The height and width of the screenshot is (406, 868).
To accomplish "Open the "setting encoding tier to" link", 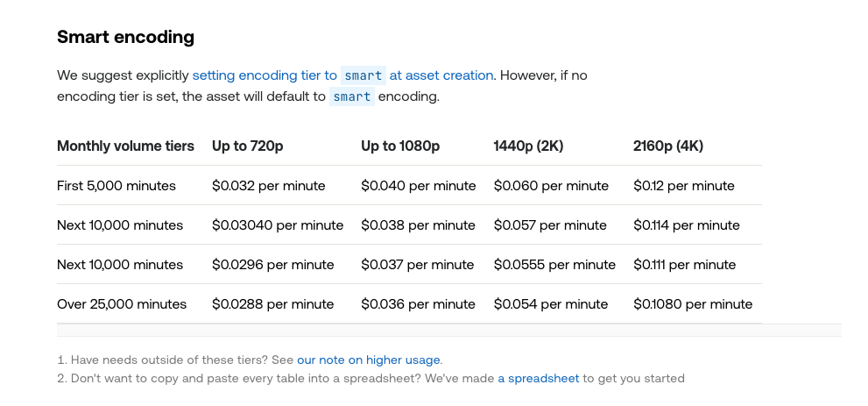I will tap(265, 75).
